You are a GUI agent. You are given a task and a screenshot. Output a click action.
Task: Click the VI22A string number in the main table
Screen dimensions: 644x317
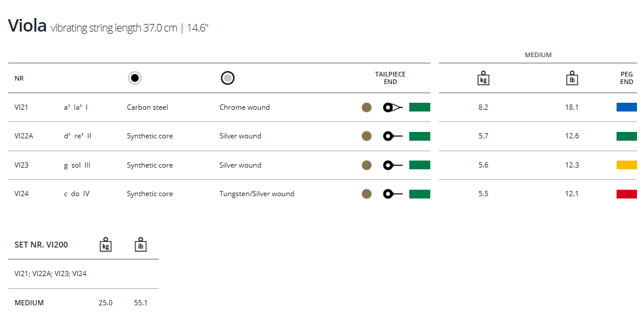point(24,136)
